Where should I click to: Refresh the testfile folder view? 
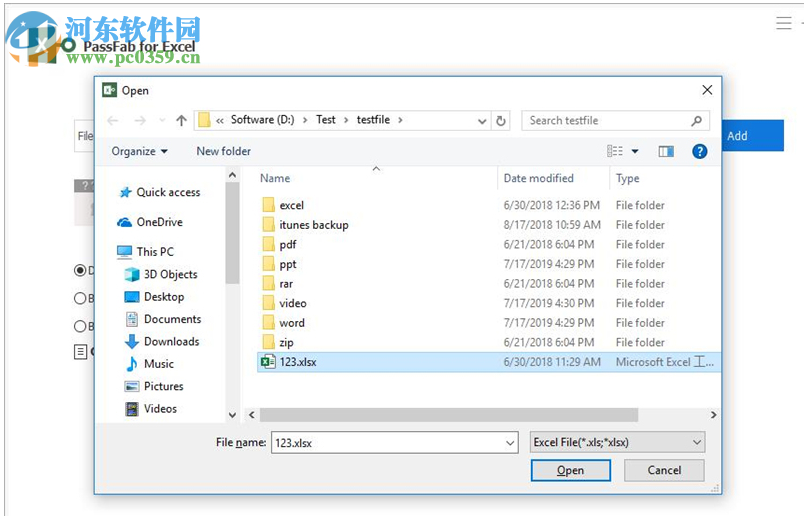[501, 121]
